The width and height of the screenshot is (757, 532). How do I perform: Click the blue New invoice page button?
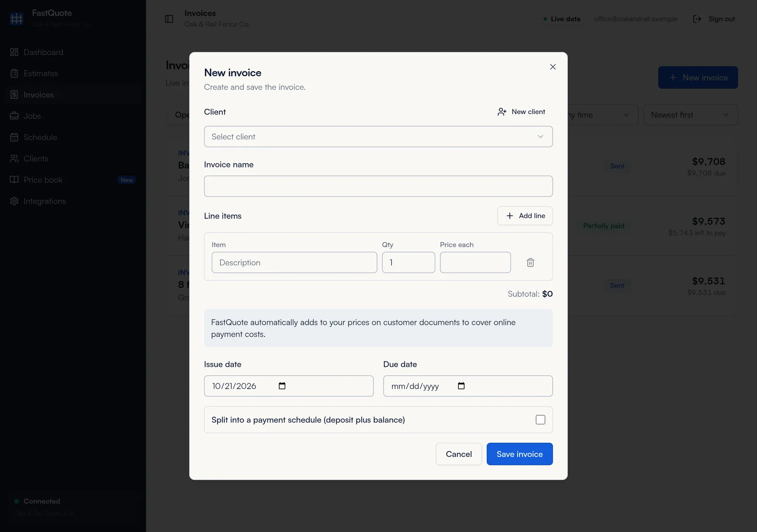pyautogui.click(x=698, y=78)
